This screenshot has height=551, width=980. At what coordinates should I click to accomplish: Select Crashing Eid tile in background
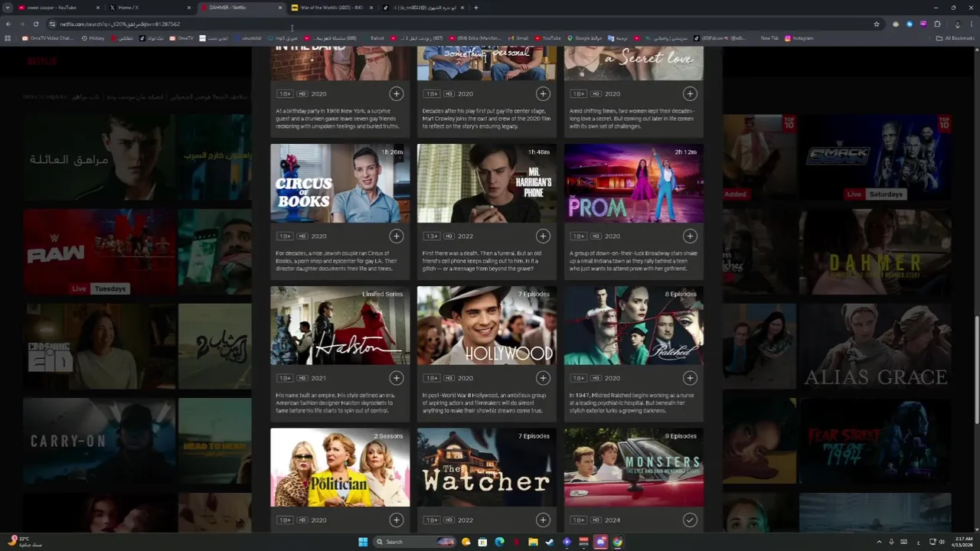click(99, 347)
